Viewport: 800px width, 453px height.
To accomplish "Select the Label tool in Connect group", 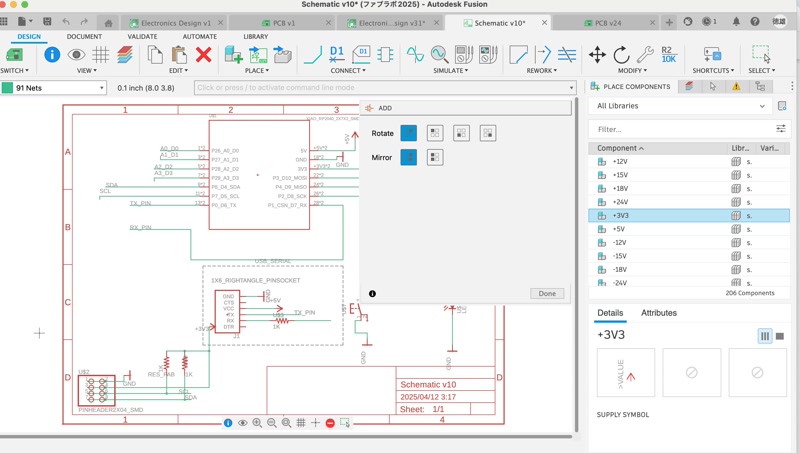I will pos(361,55).
